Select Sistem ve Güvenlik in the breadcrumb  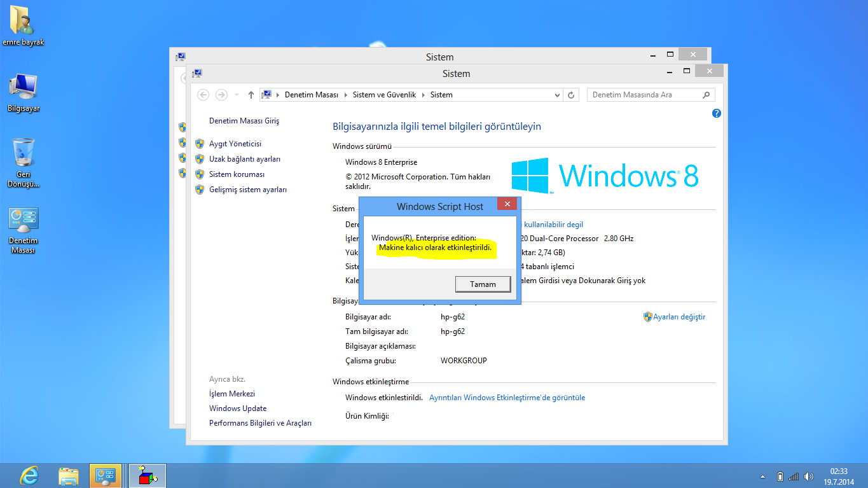[384, 95]
